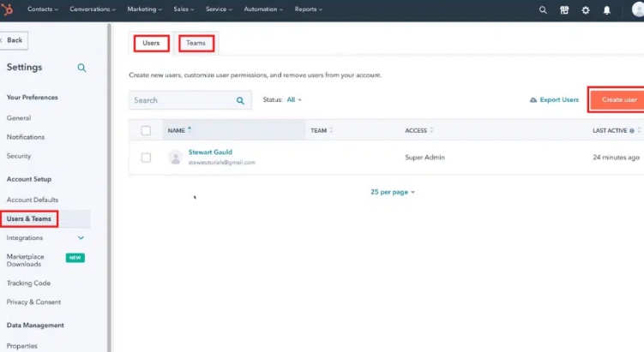
Task: Select the Stewart Gauld row checkbox
Action: pos(146,158)
